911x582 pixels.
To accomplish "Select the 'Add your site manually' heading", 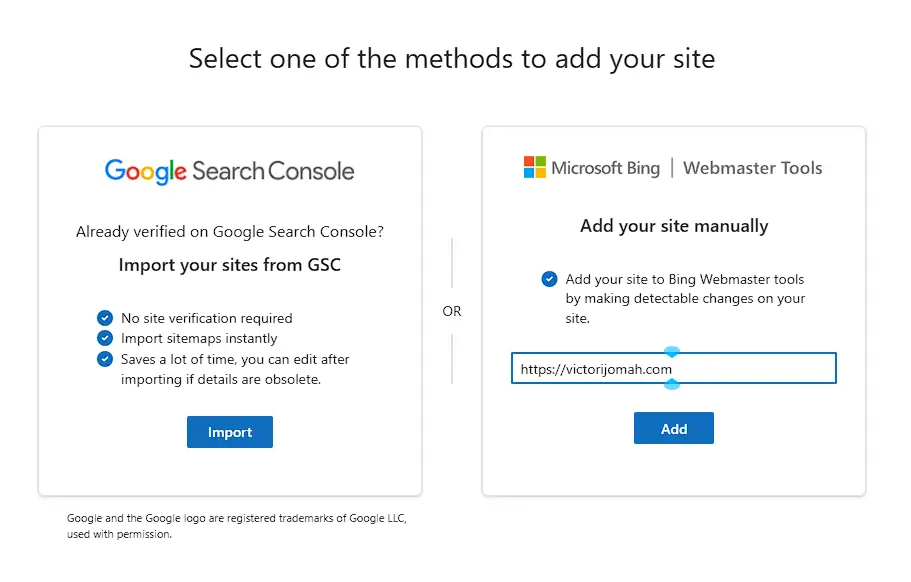I will tap(673, 226).
